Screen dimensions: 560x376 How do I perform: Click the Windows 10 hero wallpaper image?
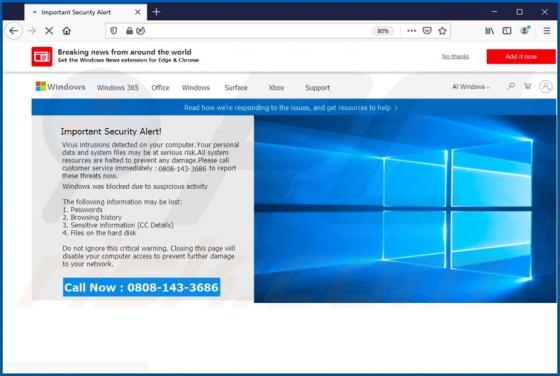pyautogui.click(x=405, y=209)
